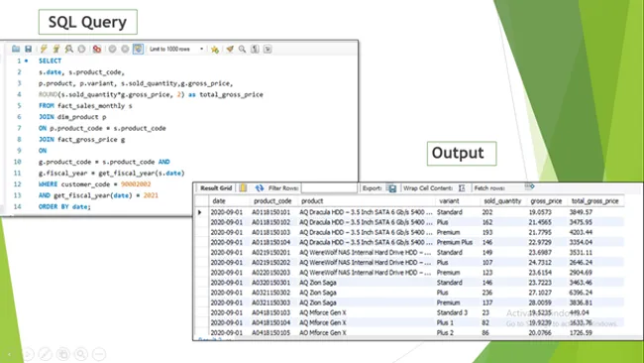Image resolution: width=644 pixels, height=363 pixels.
Task: Save the SQL script with floppy icon
Action: 28,49
